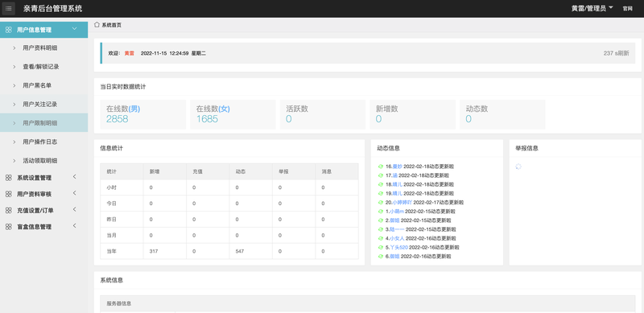Open user 丫头520 from dynamic list

(x=398, y=247)
